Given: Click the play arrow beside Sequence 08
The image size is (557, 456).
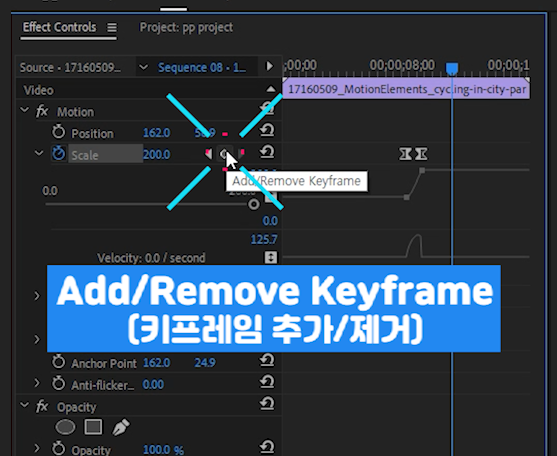Looking at the screenshot, I should click(x=270, y=66).
